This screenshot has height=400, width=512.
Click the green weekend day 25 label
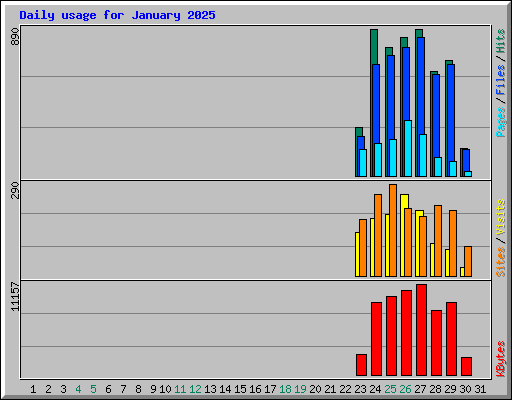(x=390, y=389)
